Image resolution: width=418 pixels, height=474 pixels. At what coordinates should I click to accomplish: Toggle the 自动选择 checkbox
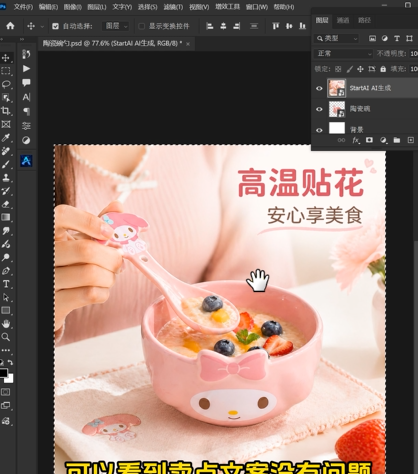point(55,26)
